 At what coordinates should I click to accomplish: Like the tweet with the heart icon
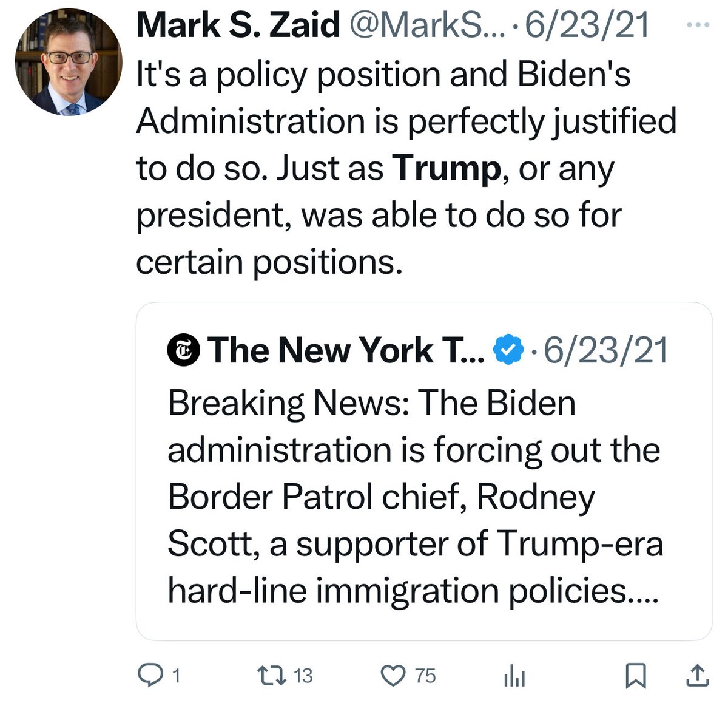(x=393, y=675)
